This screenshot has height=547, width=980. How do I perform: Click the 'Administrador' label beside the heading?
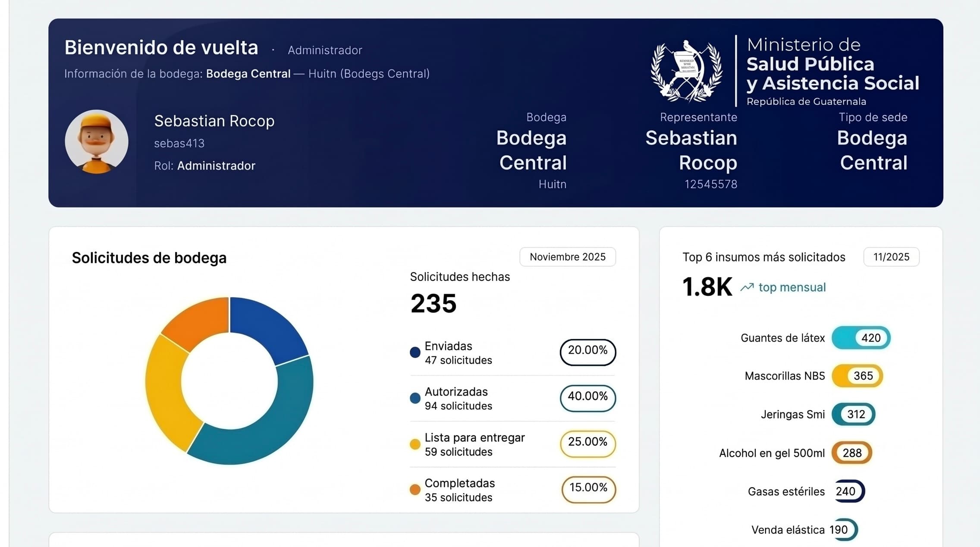click(325, 50)
